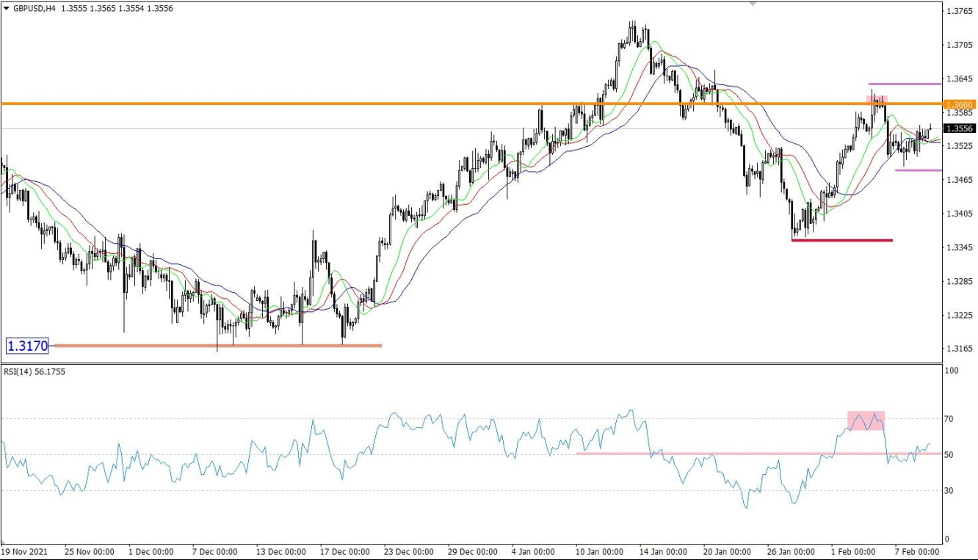The height and width of the screenshot is (560, 978).
Task: Click the black 1.3556 current price tag
Action: (960, 128)
